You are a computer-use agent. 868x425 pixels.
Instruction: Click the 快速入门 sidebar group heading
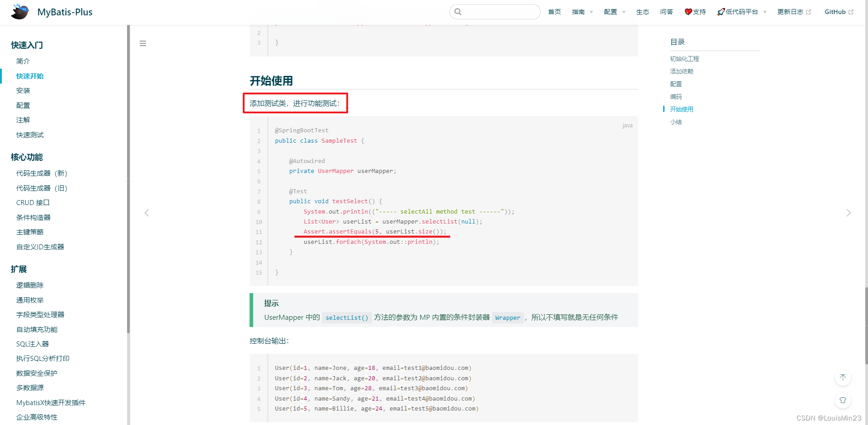tap(27, 45)
